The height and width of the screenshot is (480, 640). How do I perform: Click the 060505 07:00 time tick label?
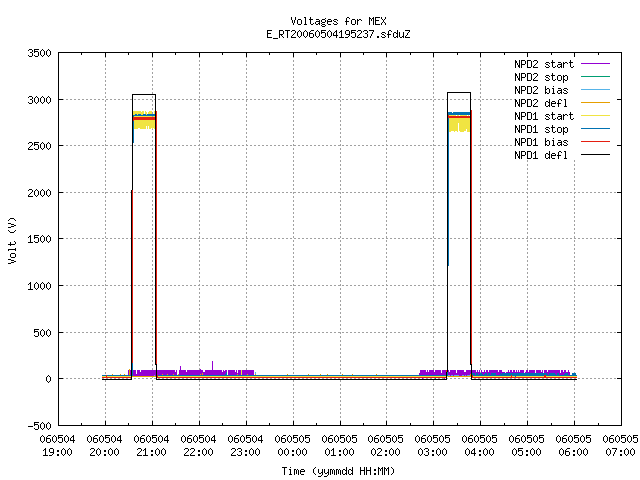(x=620, y=446)
